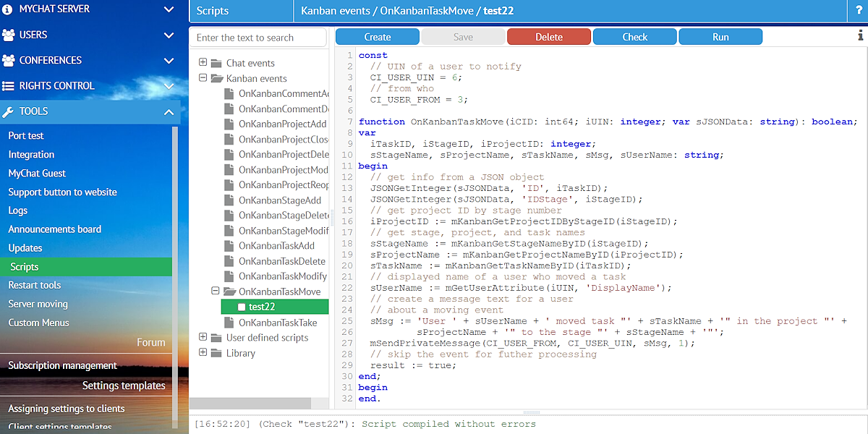Viewport: 868px width, 434px height.
Task: Click the Users group icon
Action: [9, 35]
